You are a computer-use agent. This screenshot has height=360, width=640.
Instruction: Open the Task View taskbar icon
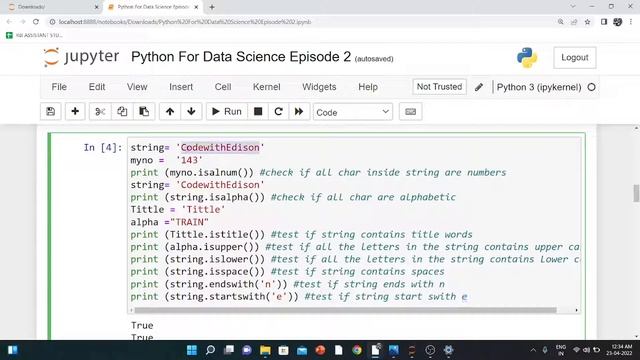[x=229, y=350]
